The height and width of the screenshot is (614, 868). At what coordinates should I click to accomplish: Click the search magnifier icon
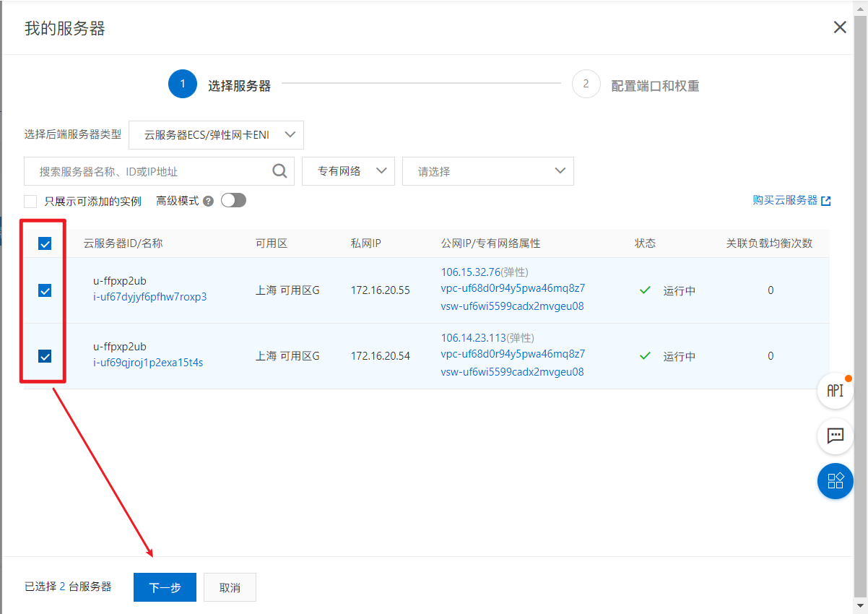[x=279, y=171]
